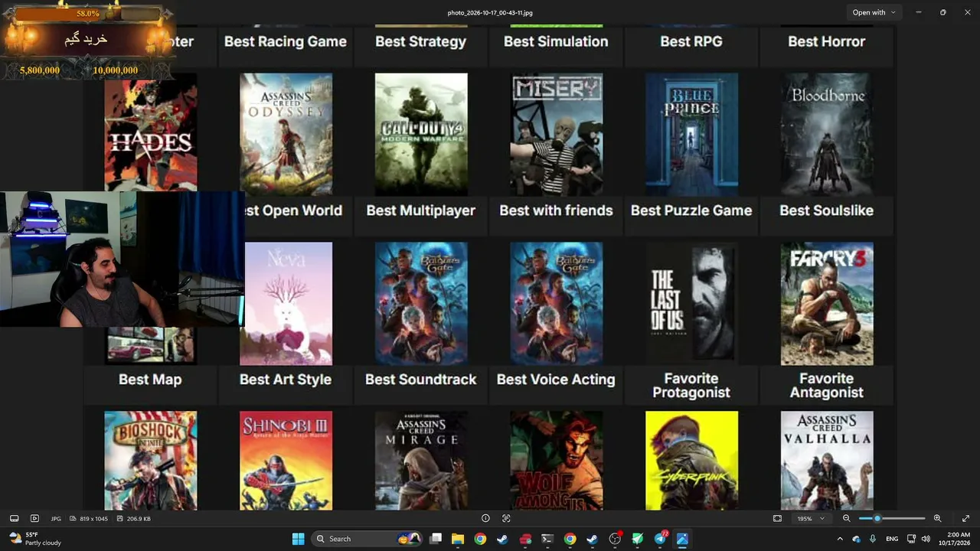Click the photo file name in title bar
The height and width of the screenshot is (551, 980).
490,12
